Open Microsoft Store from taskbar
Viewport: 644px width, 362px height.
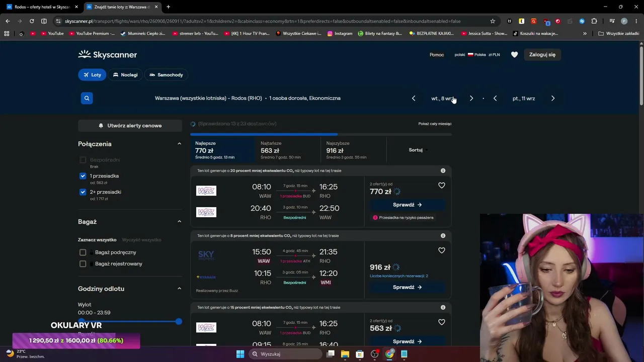(x=359, y=354)
